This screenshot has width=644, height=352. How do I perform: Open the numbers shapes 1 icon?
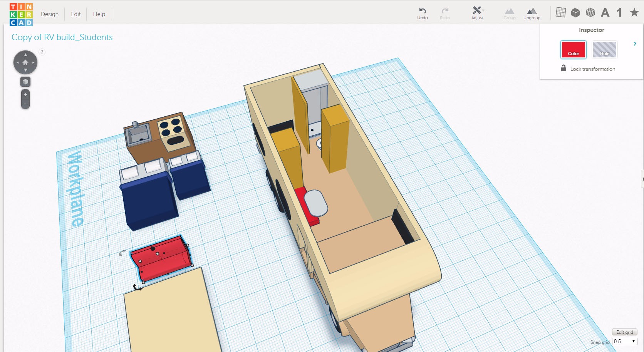619,13
